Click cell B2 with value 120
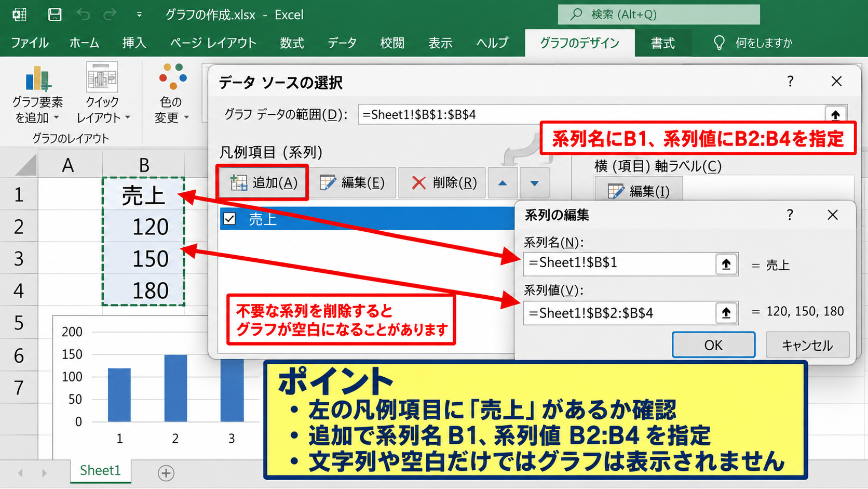Image resolution: width=868 pixels, height=489 pixels. [x=144, y=227]
